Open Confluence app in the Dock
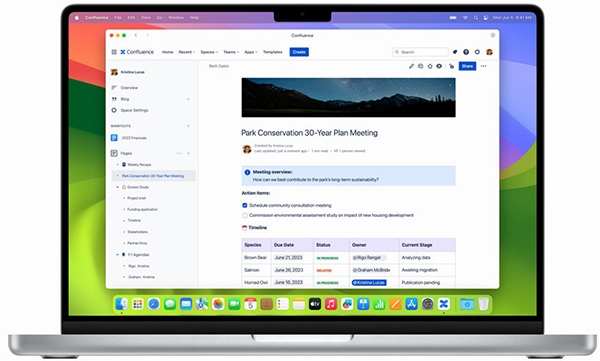600x361 pixels. tap(443, 304)
